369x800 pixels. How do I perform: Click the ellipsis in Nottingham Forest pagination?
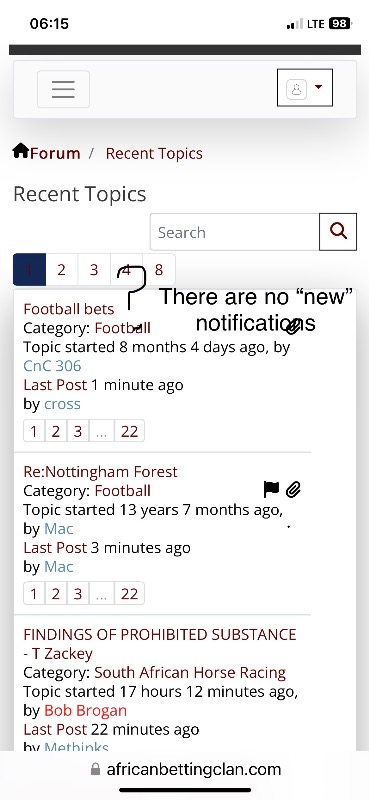tap(102, 594)
